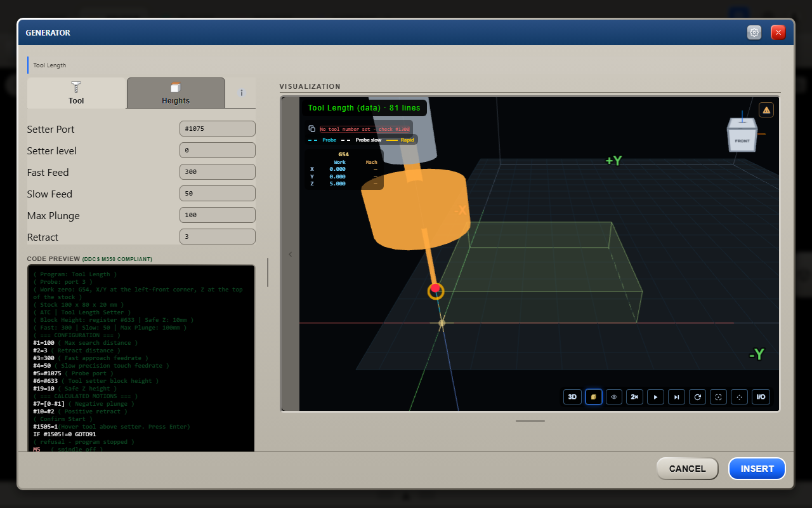The width and height of the screenshot is (812, 508).
Task: Click the red tool number warning text
Action: pos(365,129)
